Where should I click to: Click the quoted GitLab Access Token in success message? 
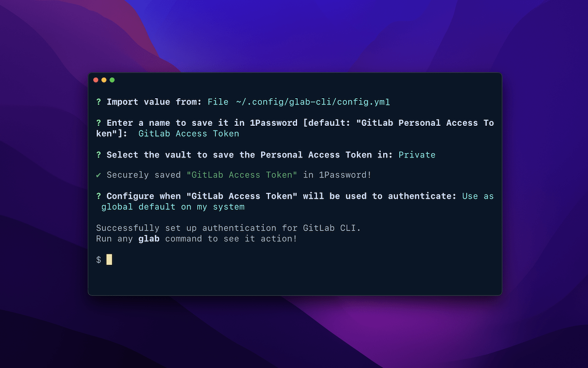(242, 175)
